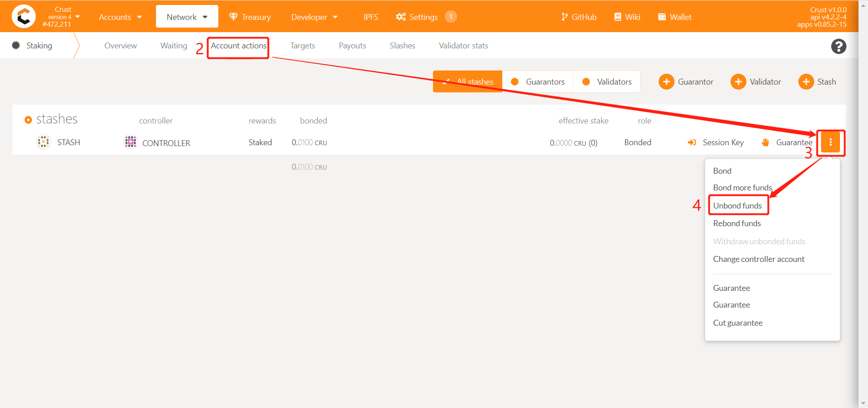Open Settings from the top bar
The width and height of the screenshot is (868, 408).
424,17
